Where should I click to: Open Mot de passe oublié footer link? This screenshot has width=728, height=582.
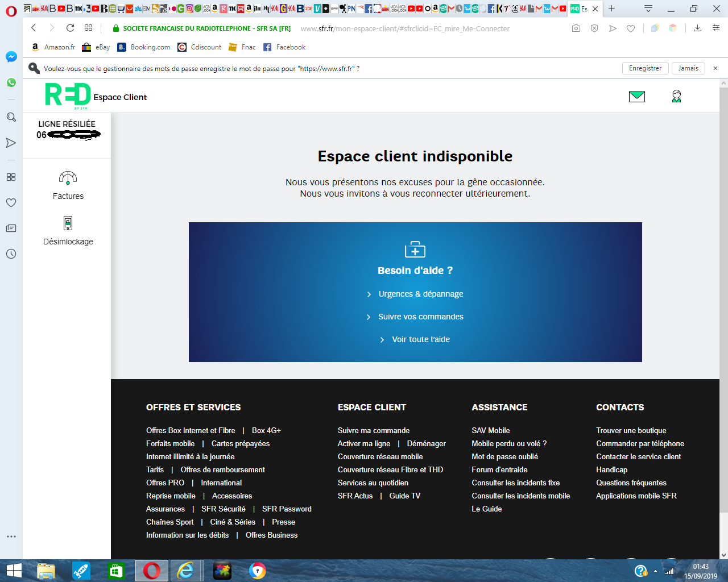[x=504, y=456]
